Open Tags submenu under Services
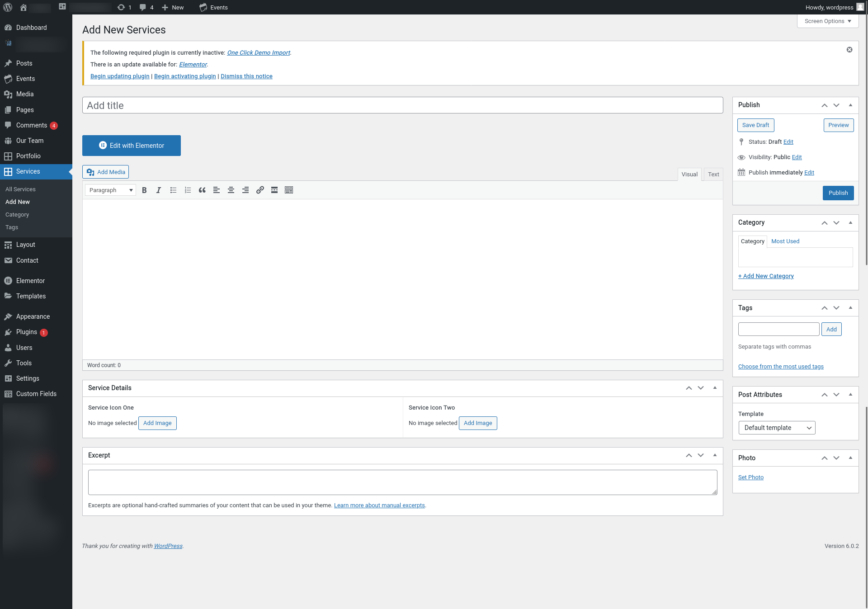This screenshot has height=609, width=868. [x=12, y=227]
